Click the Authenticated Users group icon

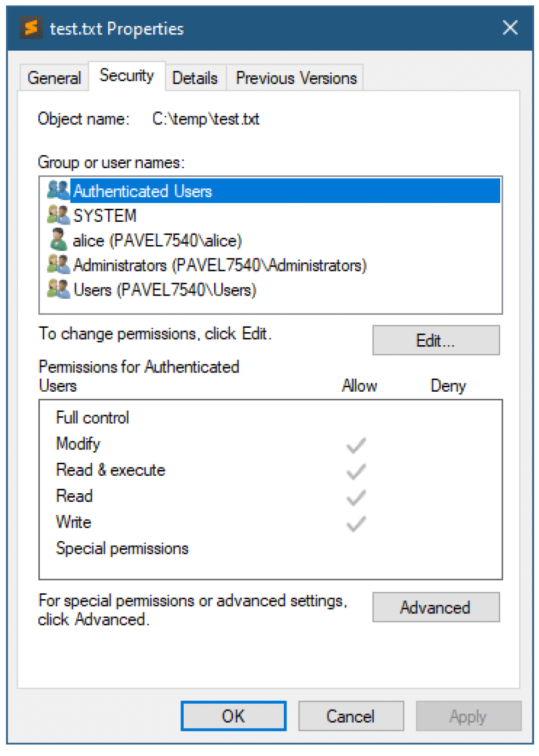[x=58, y=190]
